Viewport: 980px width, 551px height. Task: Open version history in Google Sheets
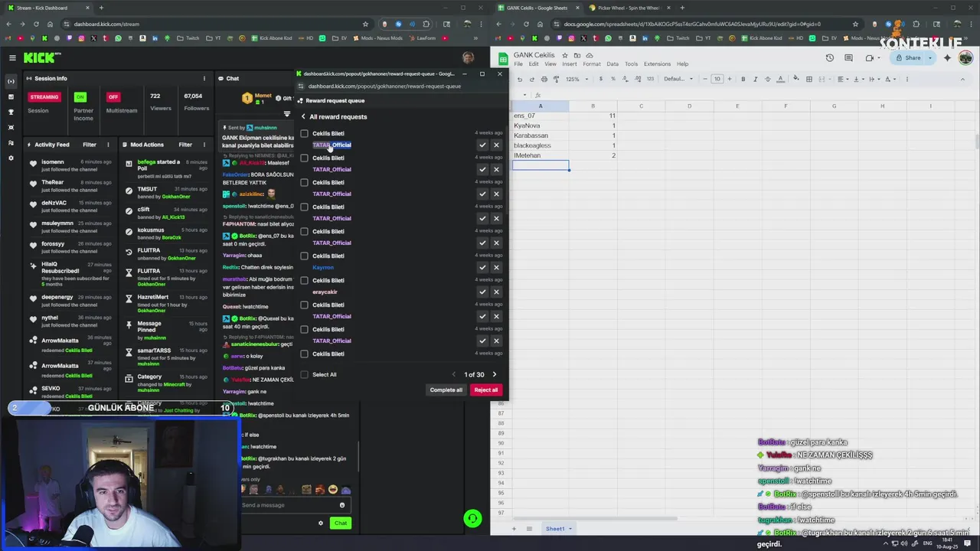[830, 57]
